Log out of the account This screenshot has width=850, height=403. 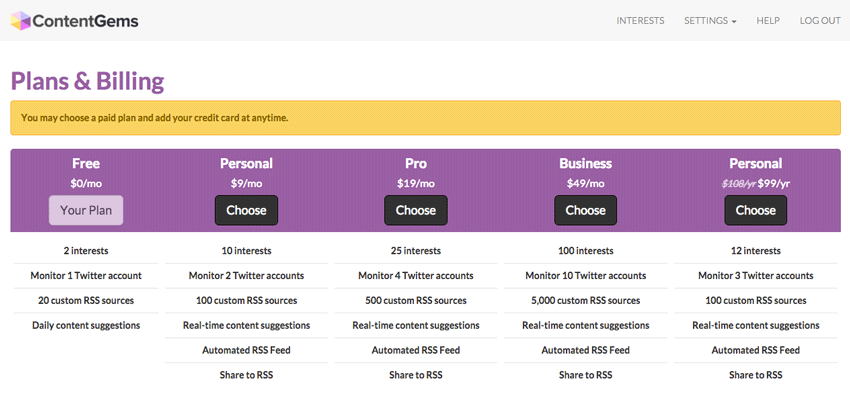(x=820, y=21)
